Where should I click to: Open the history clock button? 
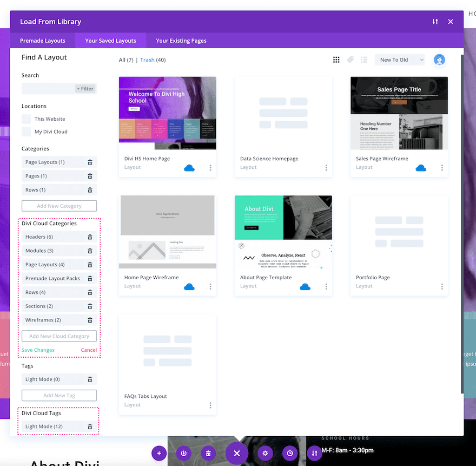pos(290,453)
